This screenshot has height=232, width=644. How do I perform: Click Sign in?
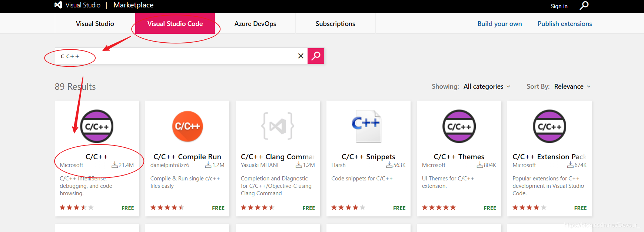pyautogui.click(x=559, y=6)
